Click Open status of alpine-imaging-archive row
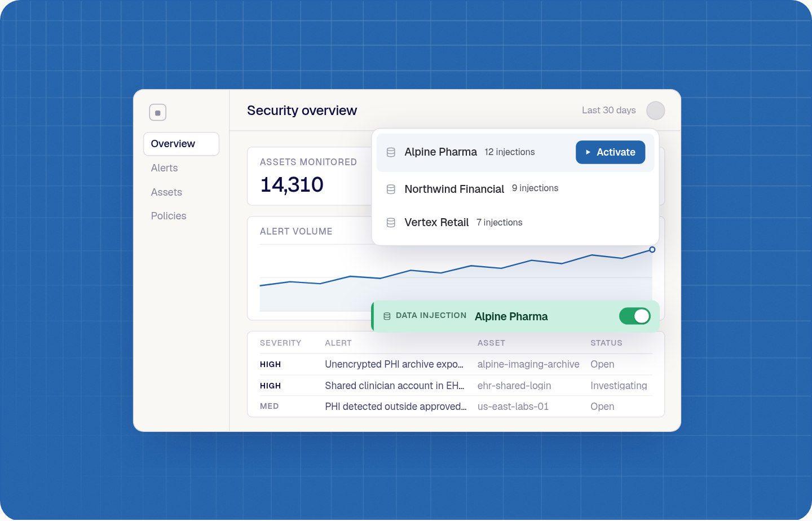This screenshot has width=812, height=521. click(x=602, y=364)
